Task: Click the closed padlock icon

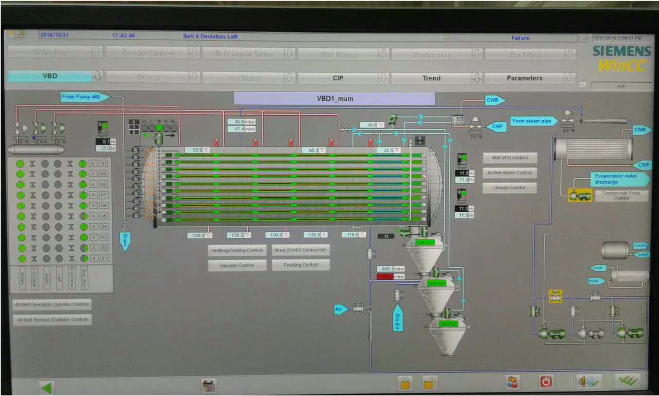Action: click(405, 383)
